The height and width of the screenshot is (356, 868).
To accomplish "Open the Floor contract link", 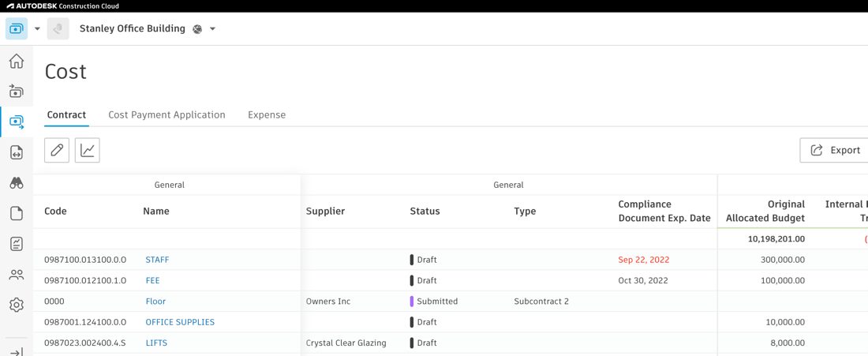I will (x=155, y=302).
